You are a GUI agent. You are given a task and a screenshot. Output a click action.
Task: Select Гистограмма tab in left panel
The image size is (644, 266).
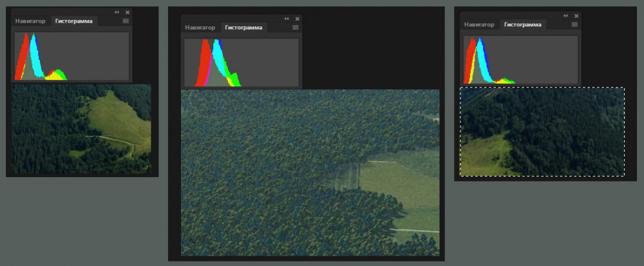(x=73, y=21)
